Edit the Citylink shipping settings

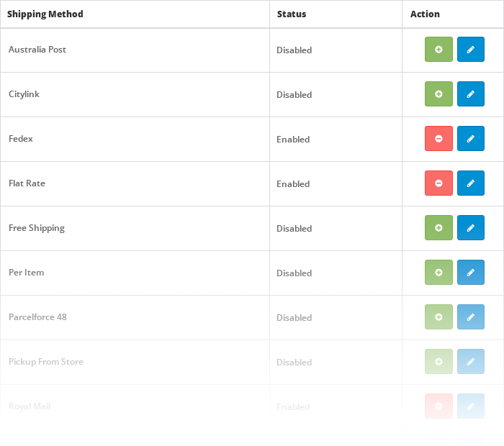(x=471, y=94)
